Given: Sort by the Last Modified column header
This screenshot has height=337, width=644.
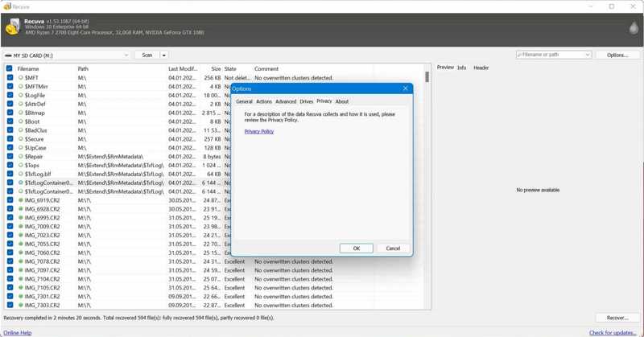Looking at the screenshot, I should click(183, 68).
